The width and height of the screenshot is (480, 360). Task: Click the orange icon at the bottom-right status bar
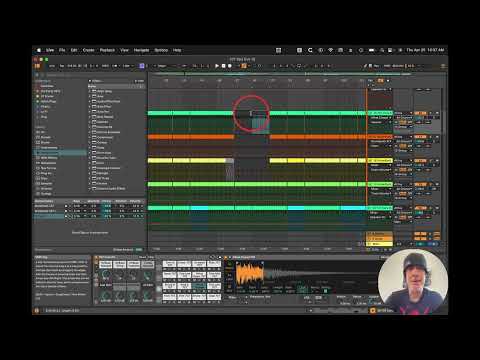tap(372, 310)
